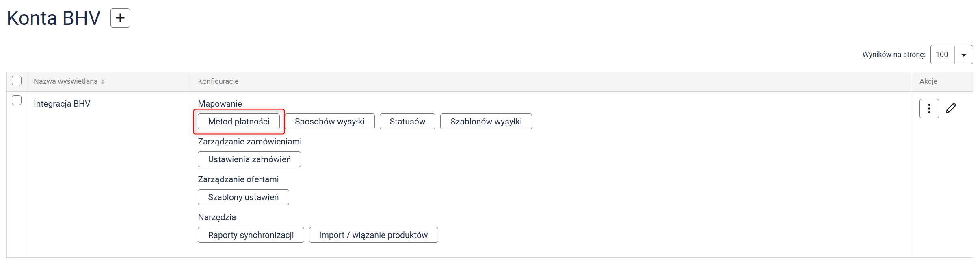Click the pencil edit icon
Image resolution: width=980 pixels, height=264 pixels.
point(951,108)
